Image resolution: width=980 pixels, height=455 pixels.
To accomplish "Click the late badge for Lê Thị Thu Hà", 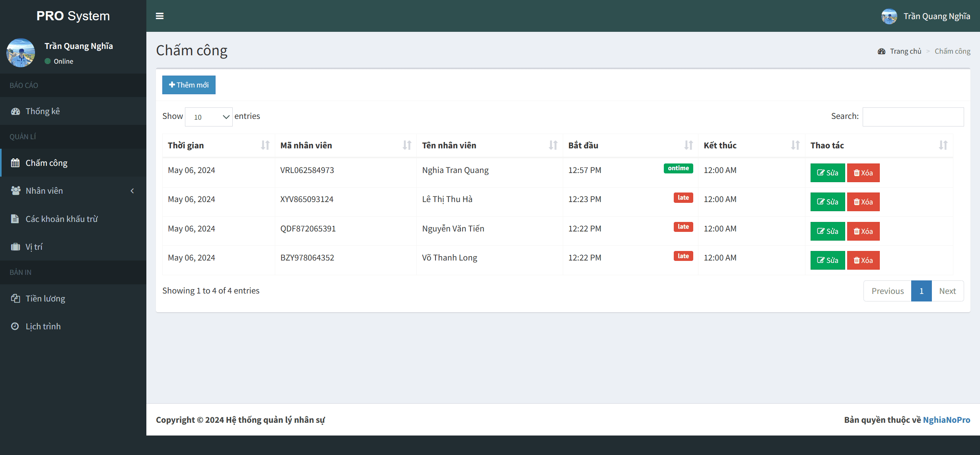I will click(683, 198).
